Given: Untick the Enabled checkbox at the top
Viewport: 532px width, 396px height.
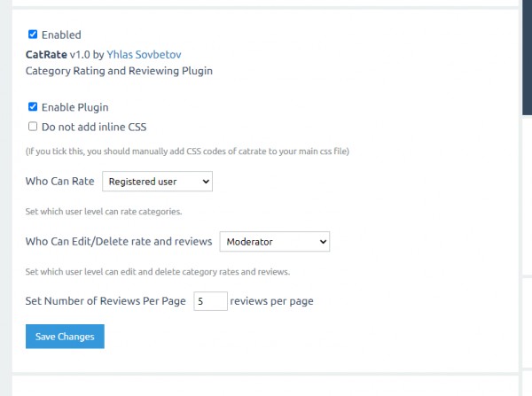Looking at the screenshot, I should pyautogui.click(x=33, y=35).
